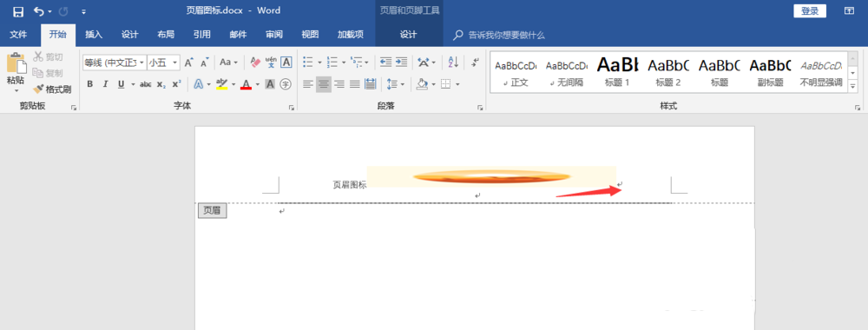
Task: Click the 剪切 cut button
Action: click(48, 57)
